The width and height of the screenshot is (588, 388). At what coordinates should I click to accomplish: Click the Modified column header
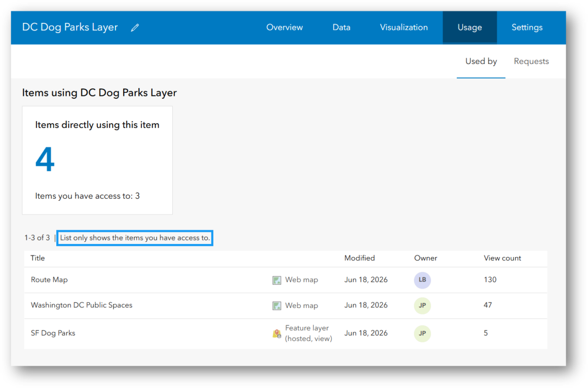pos(359,258)
